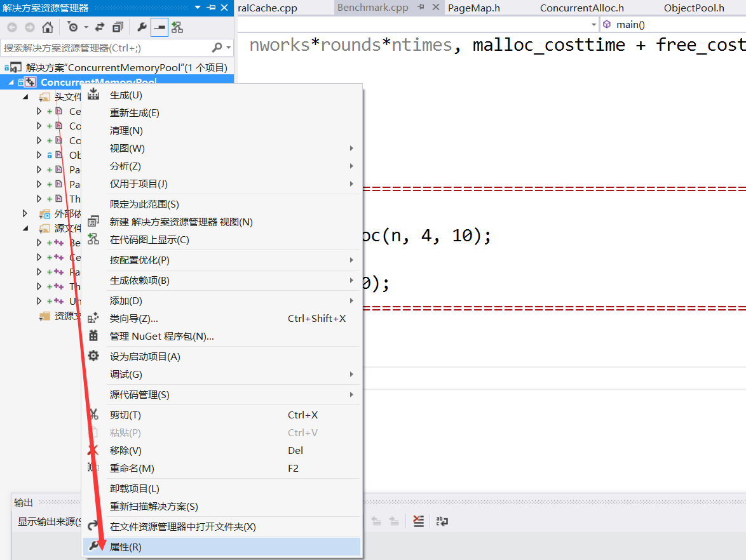Click the Clear All icon in Output toolbar
Screen dimensions: 746x560
point(419,521)
